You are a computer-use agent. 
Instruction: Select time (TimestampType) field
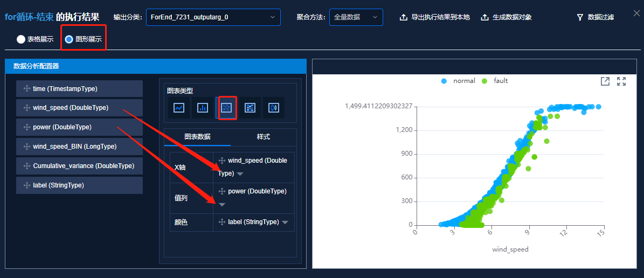pos(80,89)
